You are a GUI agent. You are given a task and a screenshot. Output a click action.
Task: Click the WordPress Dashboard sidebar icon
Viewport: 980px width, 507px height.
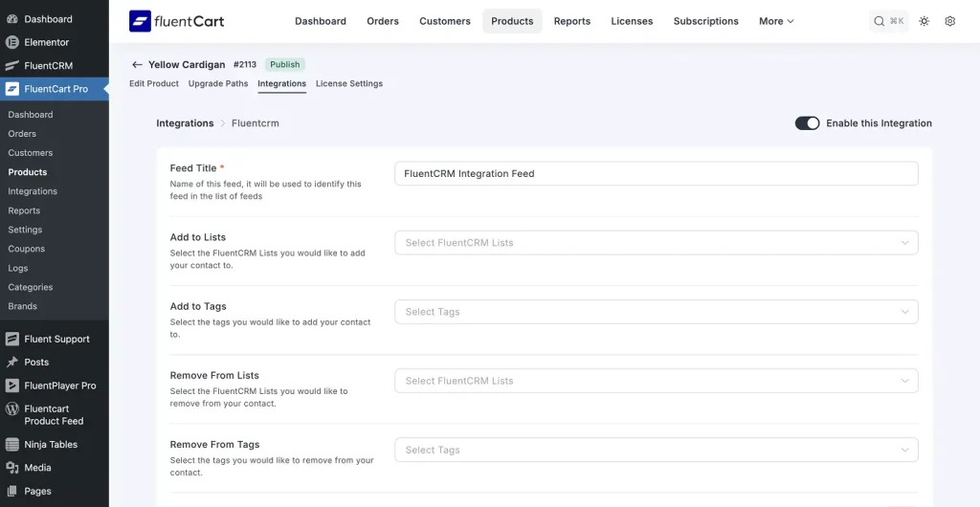11,19
